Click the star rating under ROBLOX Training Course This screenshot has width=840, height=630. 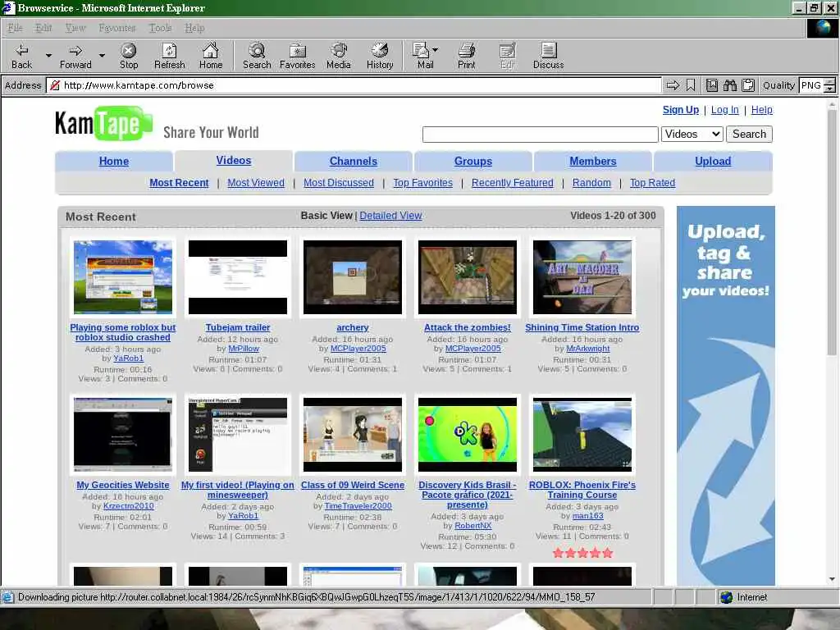point(582,553)
